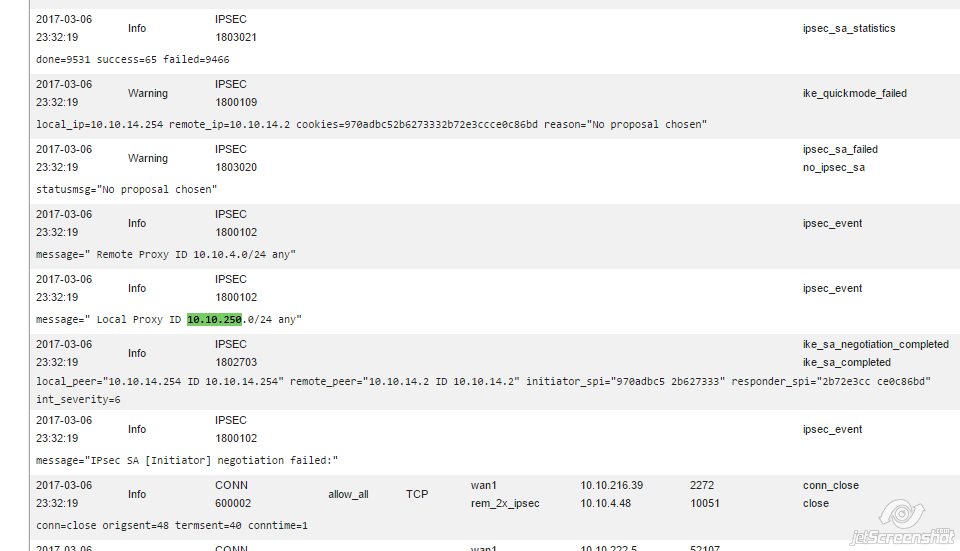
Task: Select the highlighted 10.10.250 text
Action: click(x=214, y=319)
